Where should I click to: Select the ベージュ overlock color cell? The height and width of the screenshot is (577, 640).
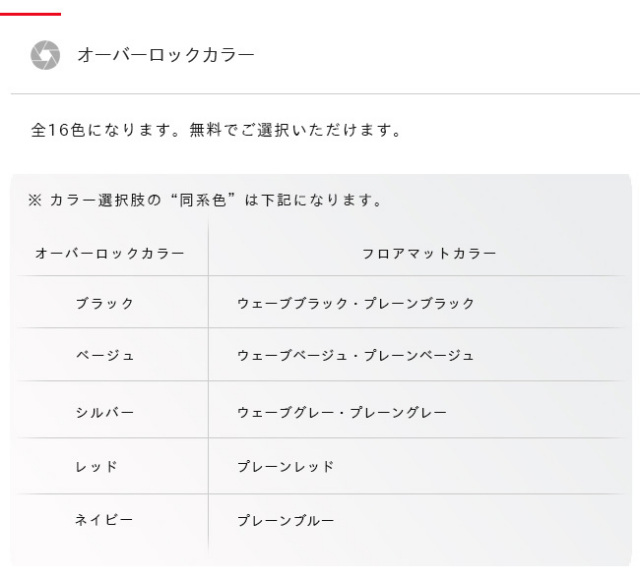point(104,355)
